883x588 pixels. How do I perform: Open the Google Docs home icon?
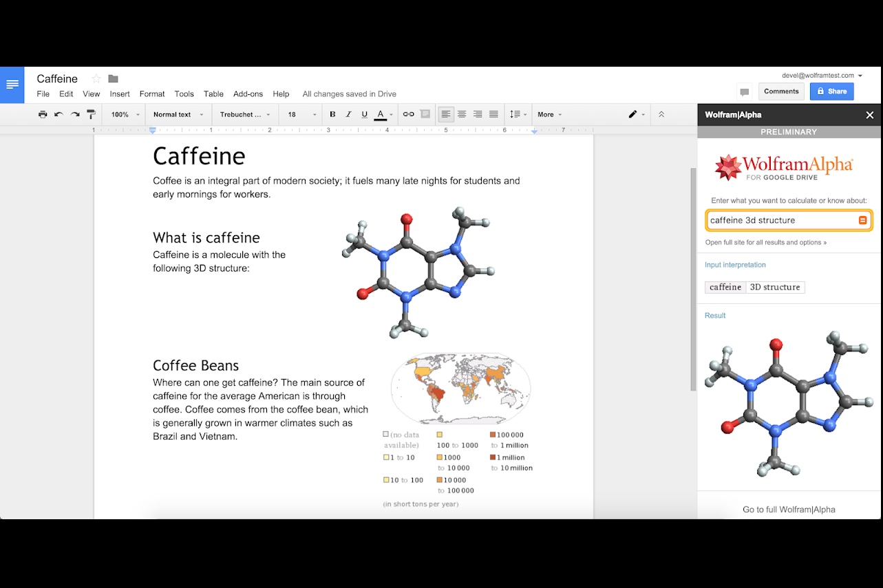[12, 85]
